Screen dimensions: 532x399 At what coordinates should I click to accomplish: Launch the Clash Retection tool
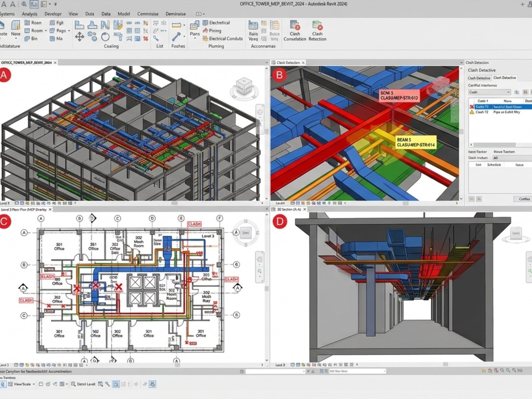(x=317, y=31)
